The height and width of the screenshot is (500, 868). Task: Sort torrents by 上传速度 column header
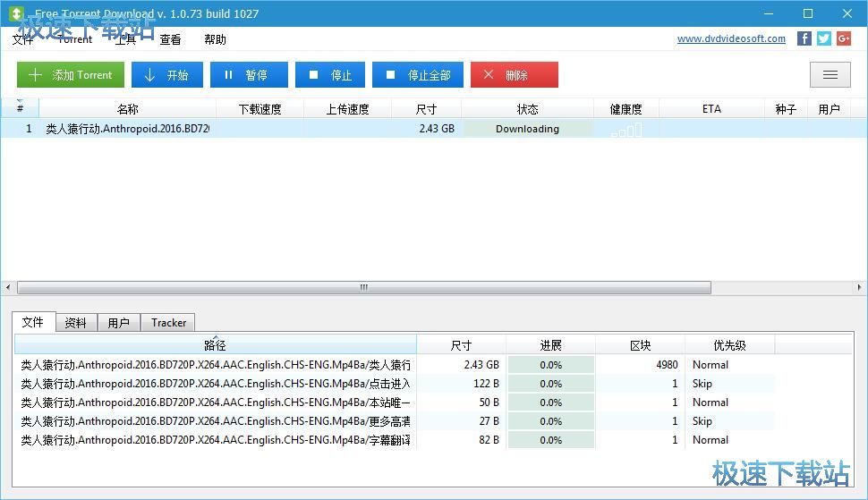[347, 109]
